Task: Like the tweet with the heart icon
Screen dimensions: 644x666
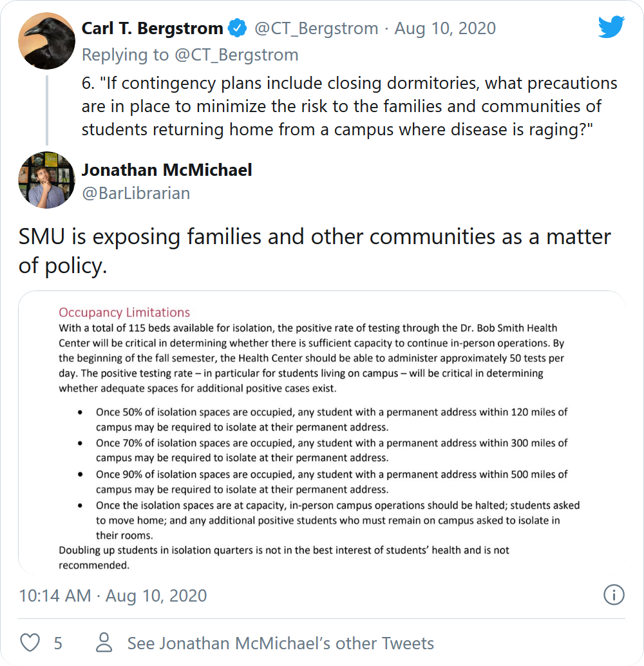Action: click(x=30, y=643)
